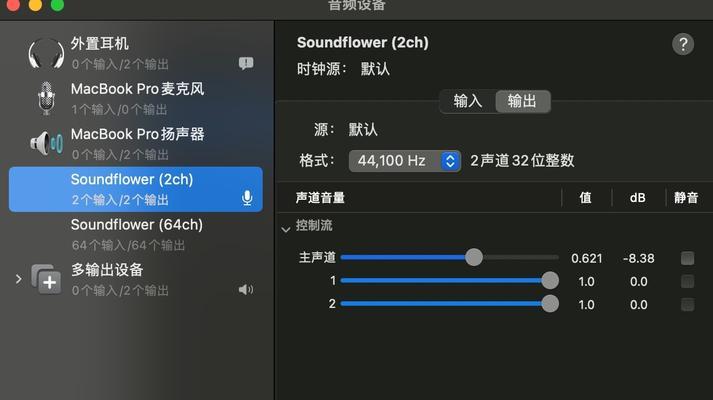Expand the 多输出设备 disclosure arrow
Viewport: 713px width, 400px height.
(x=18, y=279)
